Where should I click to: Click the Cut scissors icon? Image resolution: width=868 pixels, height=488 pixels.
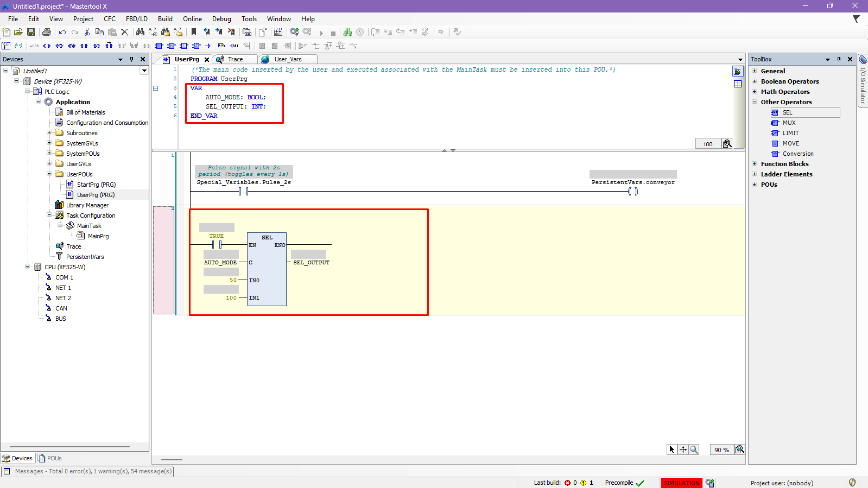(x=87, y=32)
